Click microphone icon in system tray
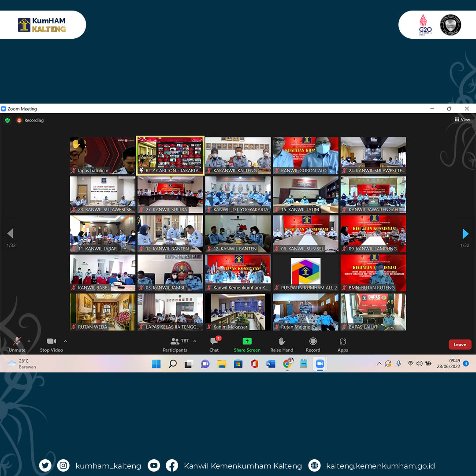 click(x=398, y=363)
